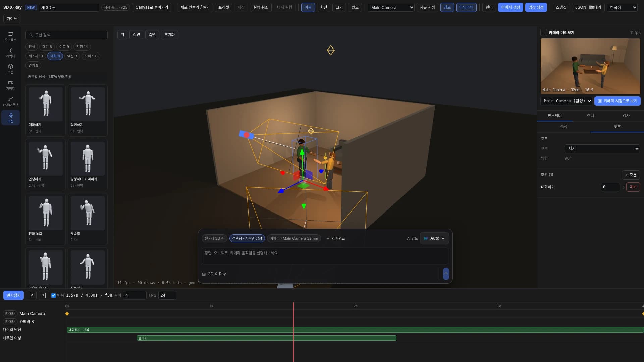Filter motions by 감정 14 category
644x362 pixels.
point(82,47)
